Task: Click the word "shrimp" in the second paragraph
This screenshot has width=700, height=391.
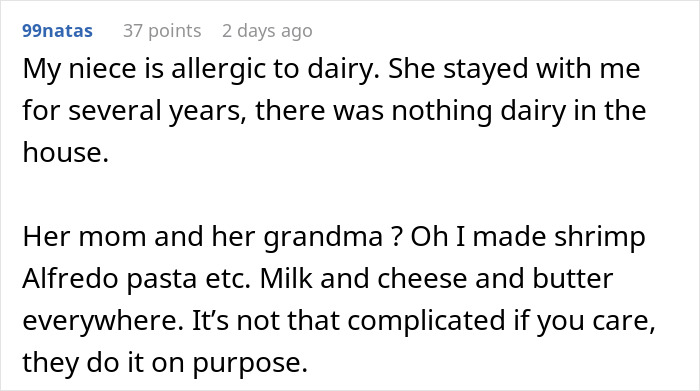Action: pos(600,237)
